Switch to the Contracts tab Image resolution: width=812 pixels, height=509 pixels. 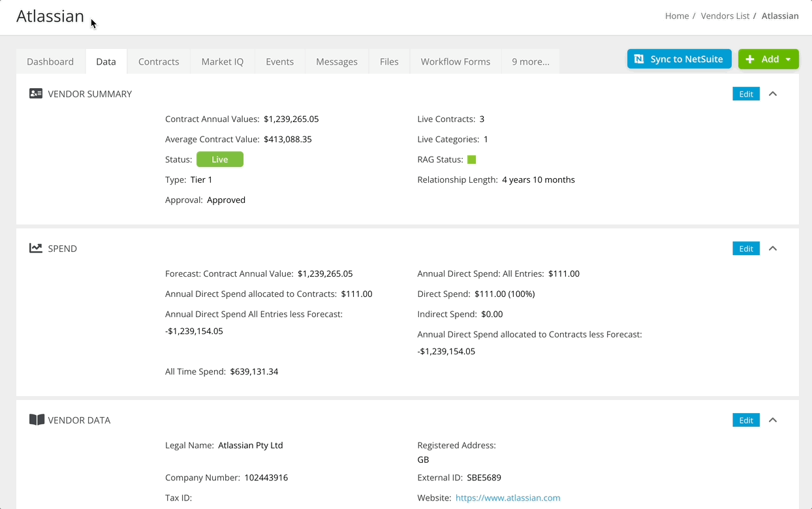(159, 61)
